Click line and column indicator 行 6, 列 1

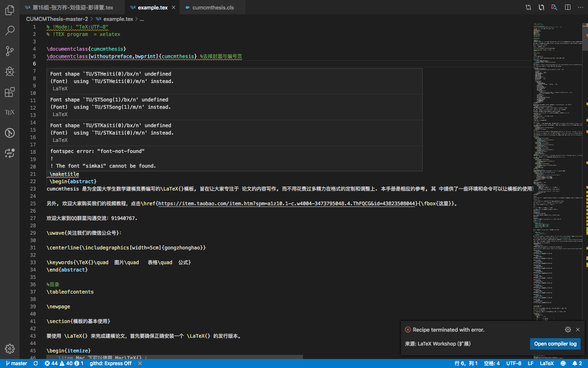point(466,364)
